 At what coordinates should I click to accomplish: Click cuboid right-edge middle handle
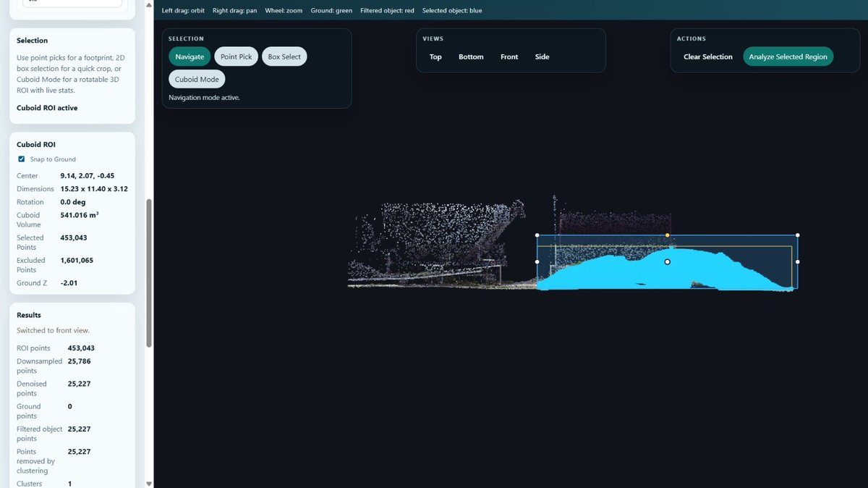click(x=797, y=261)
